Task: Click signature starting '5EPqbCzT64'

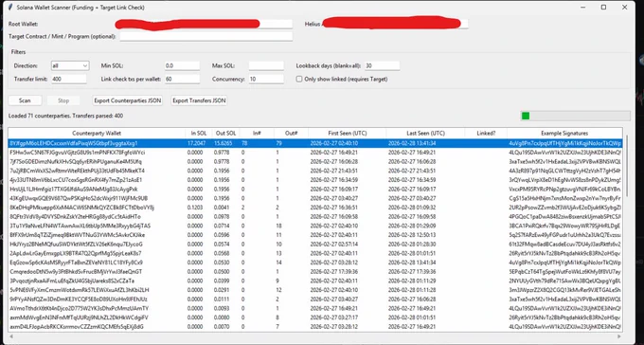Action: [x=564, y=272]
